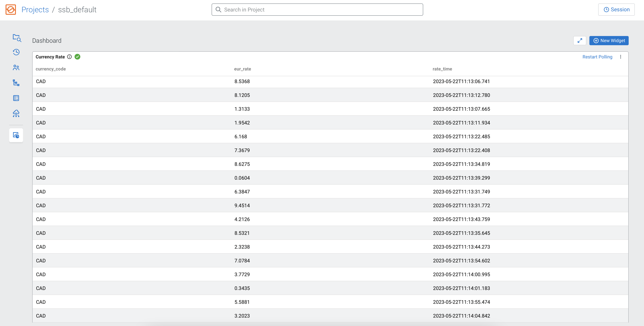Click the eur_rate column header

[242, 69]
